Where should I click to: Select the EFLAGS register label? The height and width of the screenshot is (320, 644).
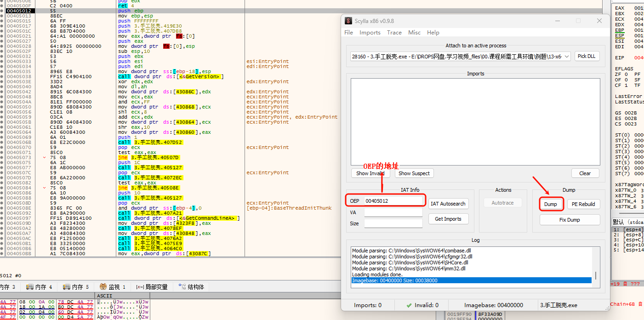(624, 69)
